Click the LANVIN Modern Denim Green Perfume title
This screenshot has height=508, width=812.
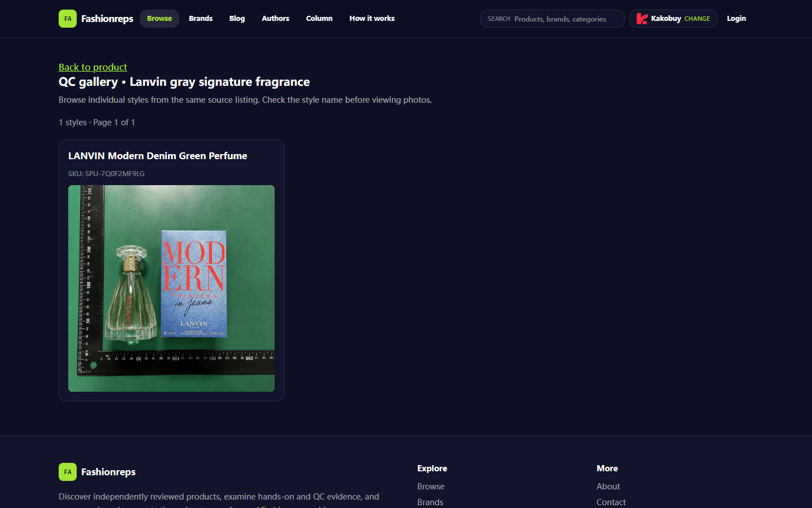(x=158, y=156)
